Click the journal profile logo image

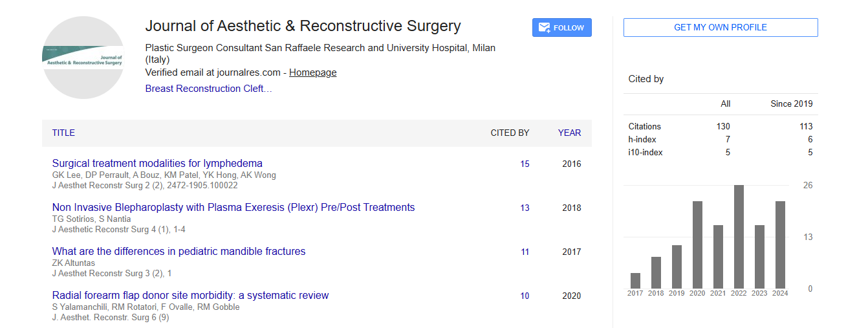(x=83, y=58)
